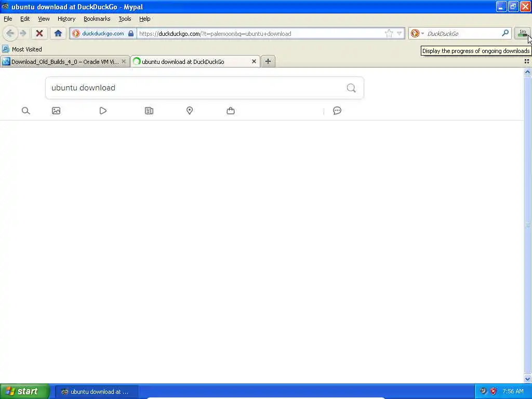Close the Download_Old_Builds_4_0 tab
Image resolution: width=532 pixels, height=399 pixels.
pyautogui.click(x=124, y=61)
